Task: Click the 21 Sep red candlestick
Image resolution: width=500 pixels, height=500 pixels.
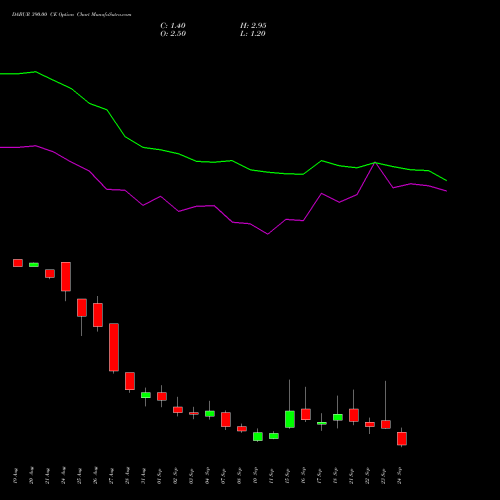Action: [354, 415]
